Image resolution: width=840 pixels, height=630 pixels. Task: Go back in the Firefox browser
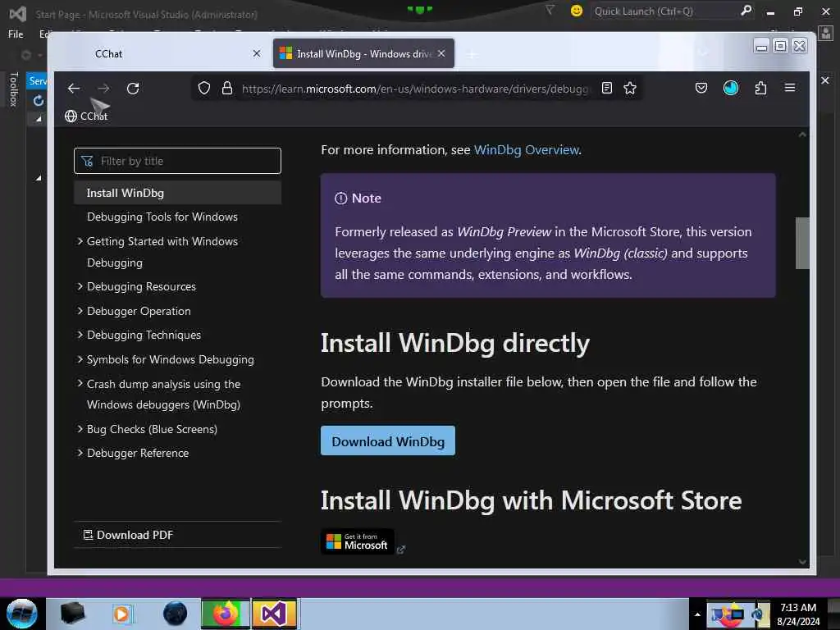74,89
